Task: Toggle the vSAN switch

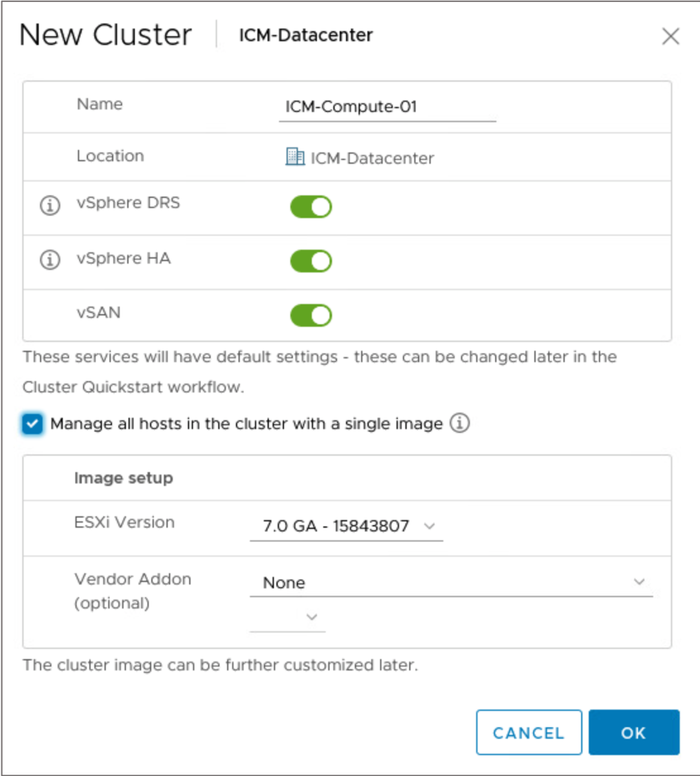Action: pyautogui.click(x=311, y=315)
